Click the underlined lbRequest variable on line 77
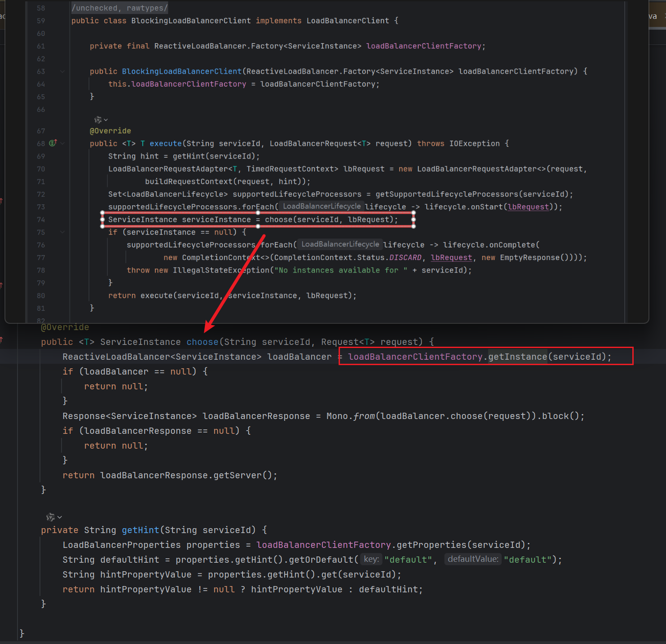 (451, 258)
